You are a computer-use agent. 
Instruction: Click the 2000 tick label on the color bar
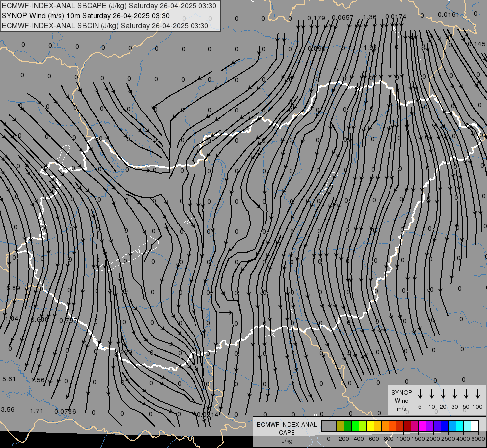(x=433, y=439)
